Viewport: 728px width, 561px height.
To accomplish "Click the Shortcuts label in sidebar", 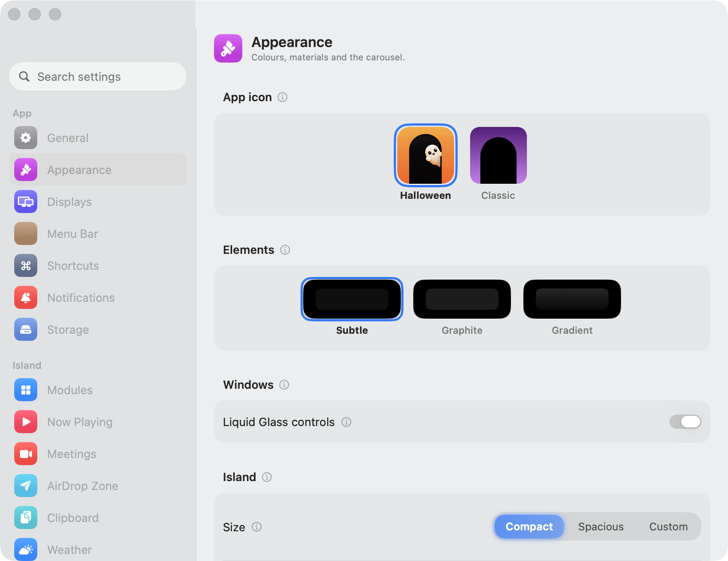I will pyautogui.click(x=73, y=266).
